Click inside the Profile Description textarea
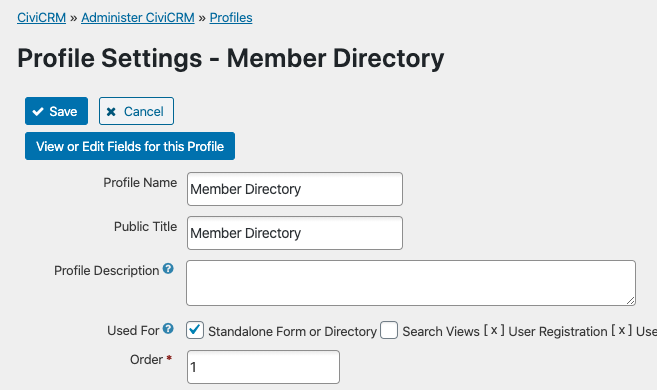This screenshot has width=657, height=390. 411,283
